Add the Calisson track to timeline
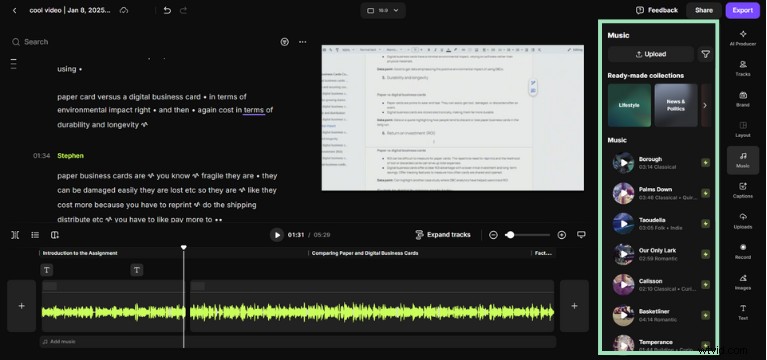This screenshot has width=767, height=360. coord(705,285)
